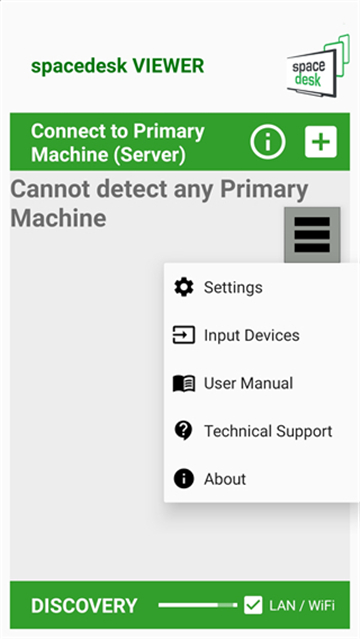Click the User Manual book icon
The image size is (360, 639).
tap(184, 383)
